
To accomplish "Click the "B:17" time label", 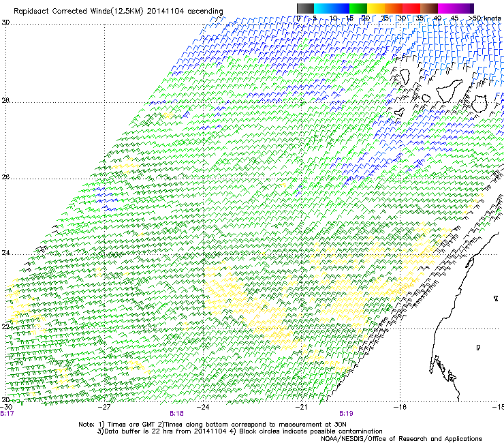I will [7, 414].
